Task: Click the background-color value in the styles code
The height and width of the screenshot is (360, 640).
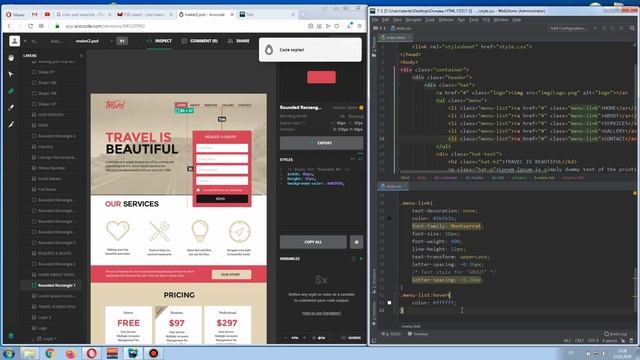Action: tap(336, 183)
